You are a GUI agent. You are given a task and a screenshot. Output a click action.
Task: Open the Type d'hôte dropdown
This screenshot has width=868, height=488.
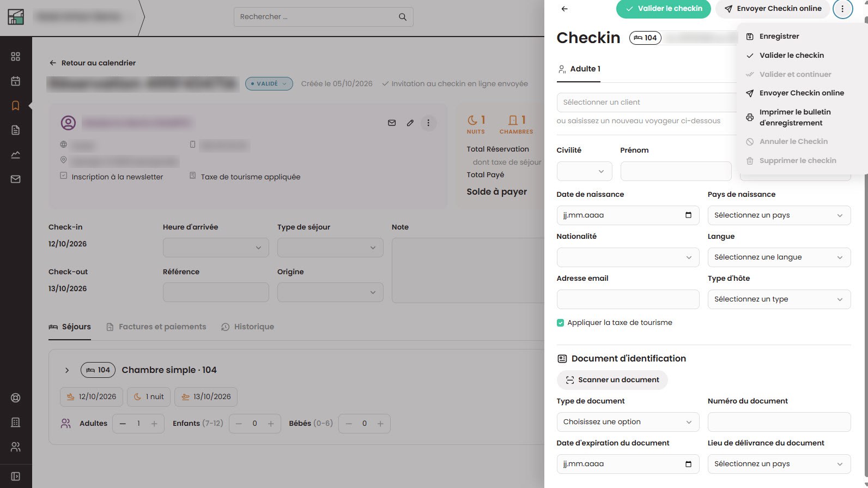point(779,299)
